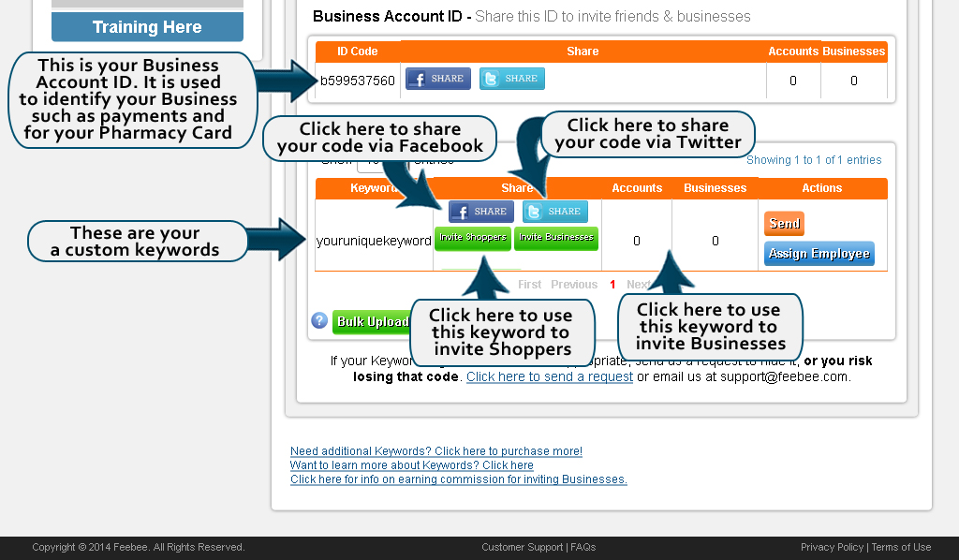Image resolution: width=959 pixels, height=560 pixels.
Task: Click Twitter share icon in Business Account ID row
Action: pyautogui.click(x=511, y=79)
